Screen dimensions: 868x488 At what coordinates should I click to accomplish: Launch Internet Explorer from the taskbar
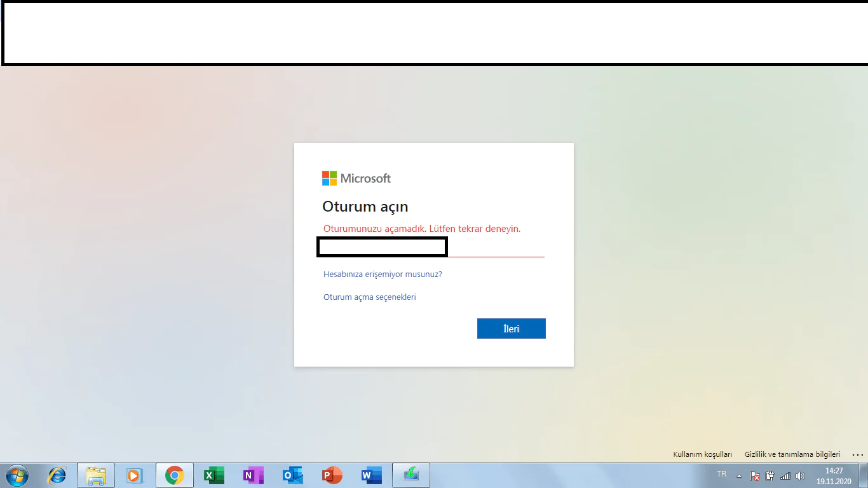(x=57, y=475)
